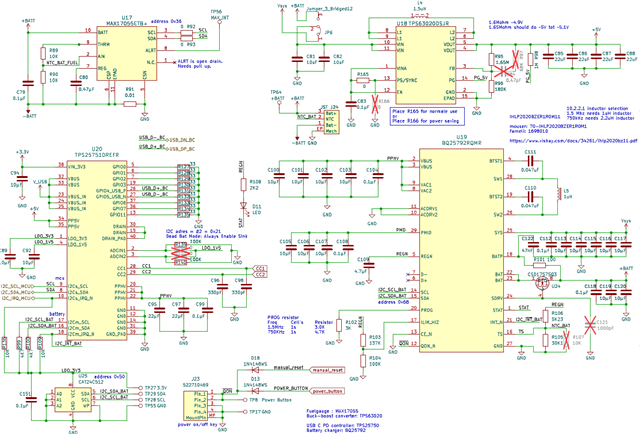Select the U24 CSD17579Q3 MOSFET symbol
The width and height of the screenshot is (640, 434).
pyautogui.click(x=543, y=282)
